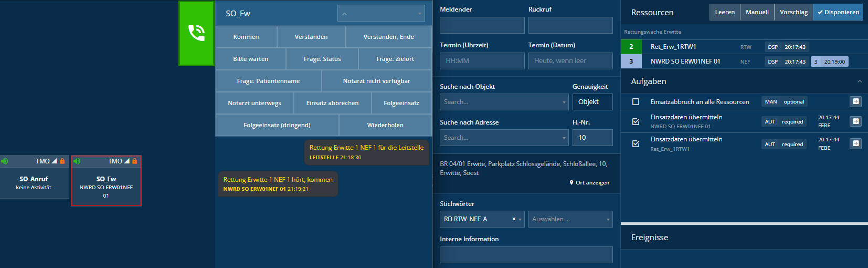Open the dropdown next to SO_Fw header
The height and width of the screenshot is (268, 868).
(x=382, y=14)
